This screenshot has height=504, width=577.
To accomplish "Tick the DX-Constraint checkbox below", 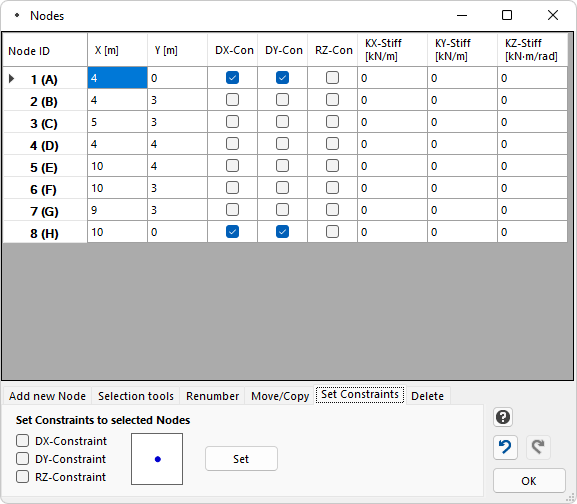I will [22, 440].
